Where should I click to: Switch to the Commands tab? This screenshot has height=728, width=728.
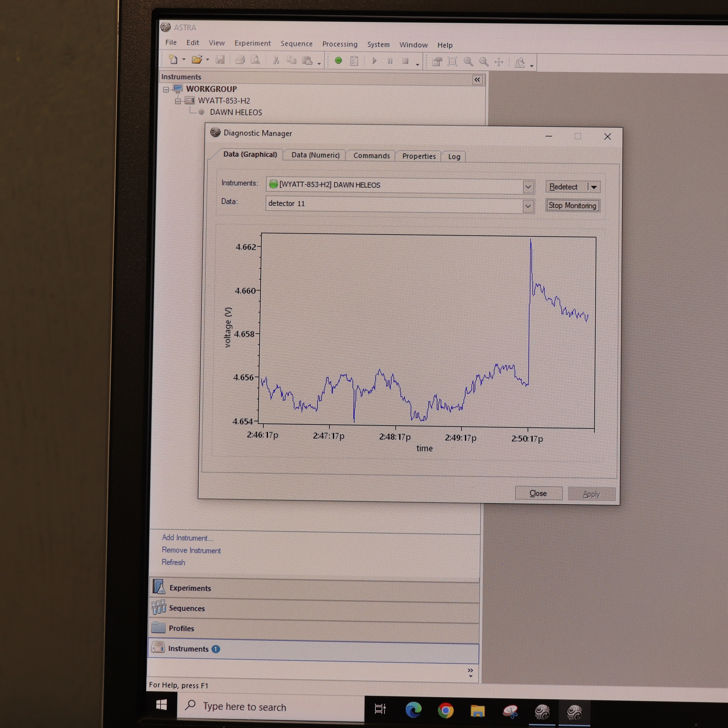click(371, 156)
